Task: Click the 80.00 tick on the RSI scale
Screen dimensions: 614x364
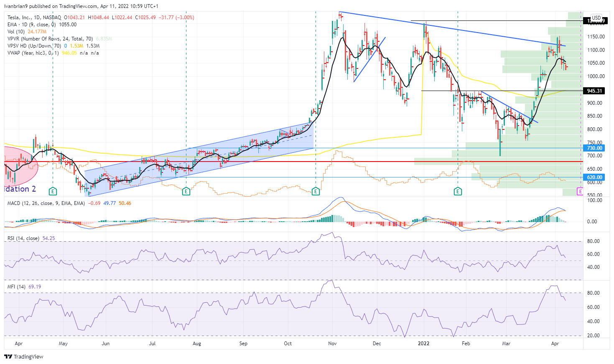Action: pos(594,241)
